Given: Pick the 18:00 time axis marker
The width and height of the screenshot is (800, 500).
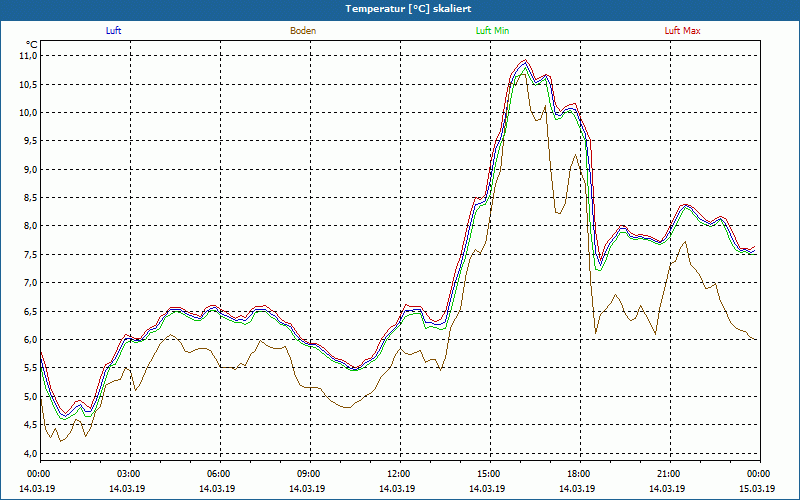Looking at the screenshot, I should (579, 474).
